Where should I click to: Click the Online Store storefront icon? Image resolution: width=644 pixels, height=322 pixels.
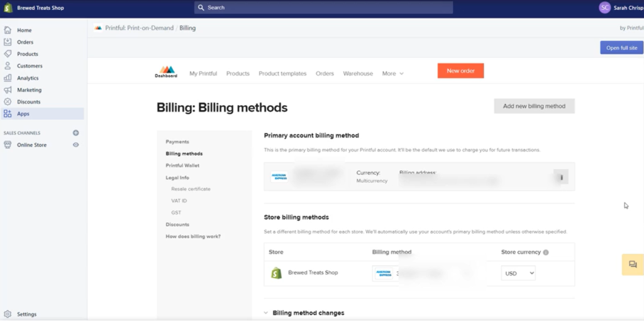click(x=8, y=145)
